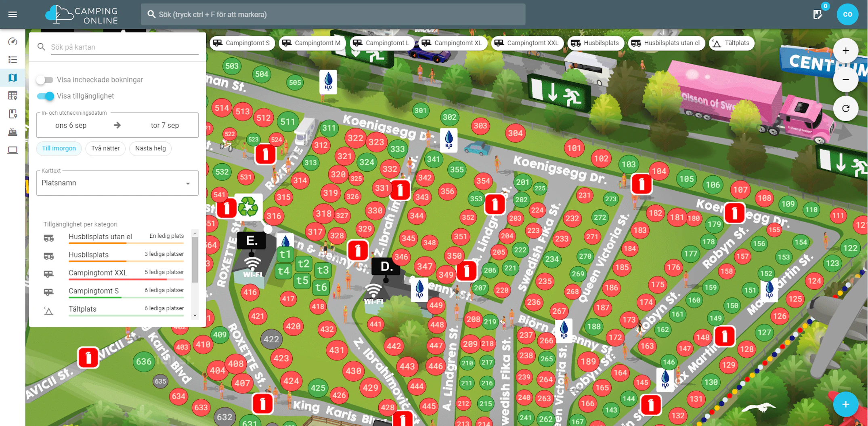Select red campsite 304 on map
This screenshot has height=426, width=868.
click(515, 133)
